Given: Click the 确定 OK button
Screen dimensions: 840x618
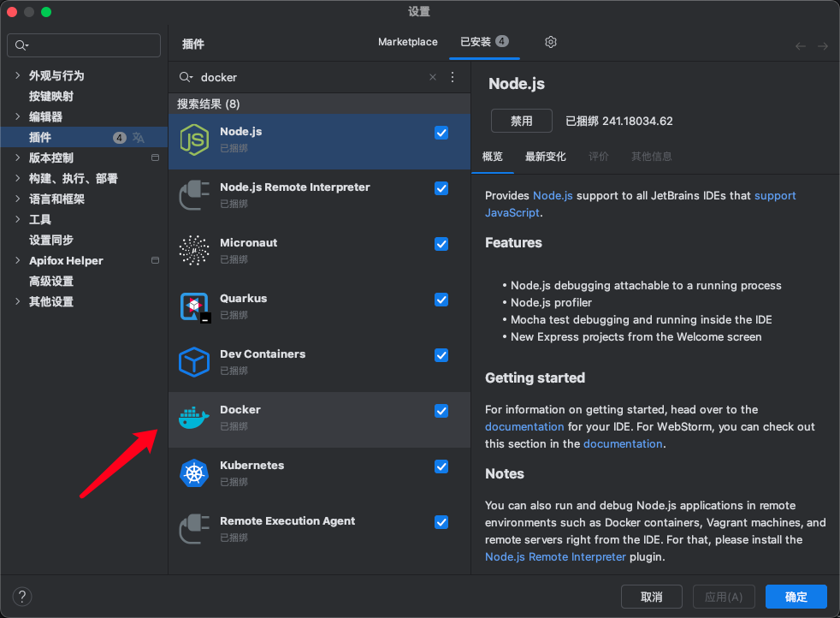Looking at the screenshot, I should click(796, 597).
